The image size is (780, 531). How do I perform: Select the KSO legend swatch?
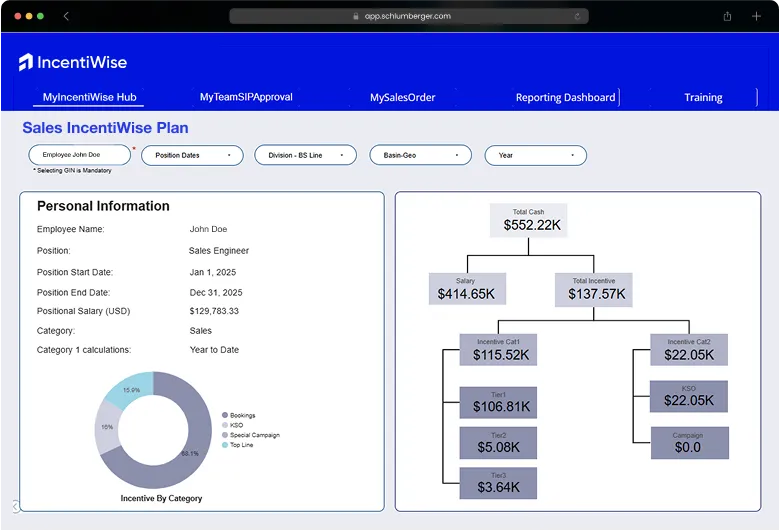pyautogui.click(x=225, y=425)
